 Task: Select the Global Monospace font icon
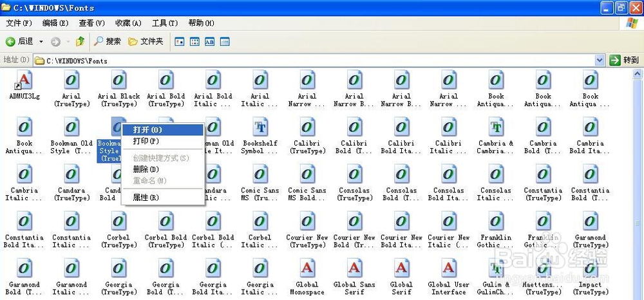coord(307,269)
